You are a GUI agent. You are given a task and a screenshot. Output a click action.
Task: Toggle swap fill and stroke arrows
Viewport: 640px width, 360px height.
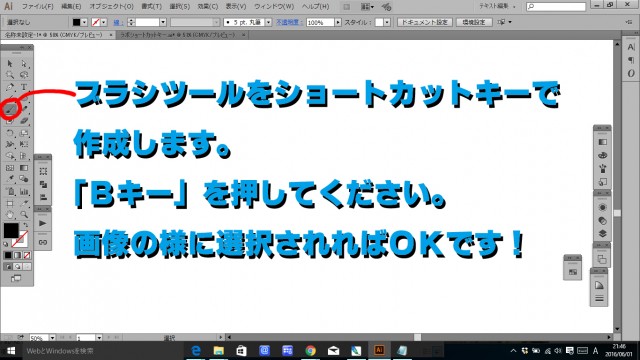click(x=25, y=224)
